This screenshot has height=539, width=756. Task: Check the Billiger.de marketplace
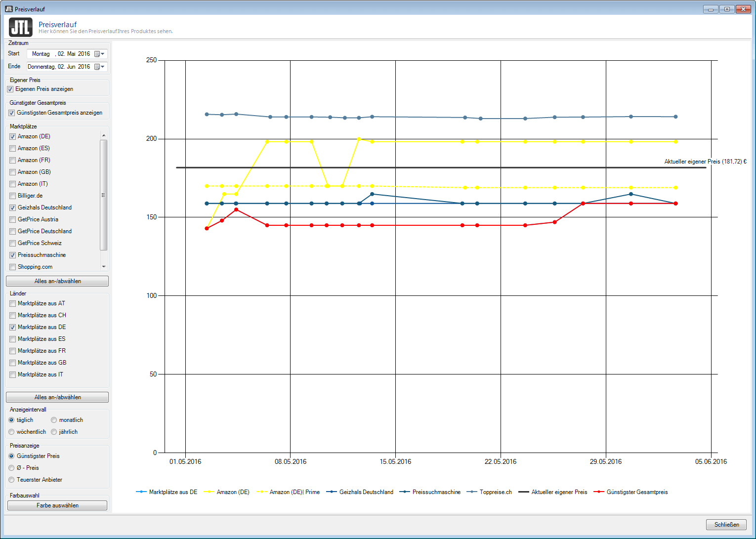coord(13,196)
